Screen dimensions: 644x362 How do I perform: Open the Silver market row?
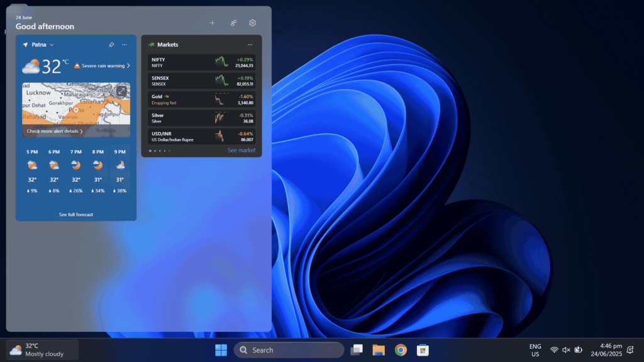click(x=202, y=118)
